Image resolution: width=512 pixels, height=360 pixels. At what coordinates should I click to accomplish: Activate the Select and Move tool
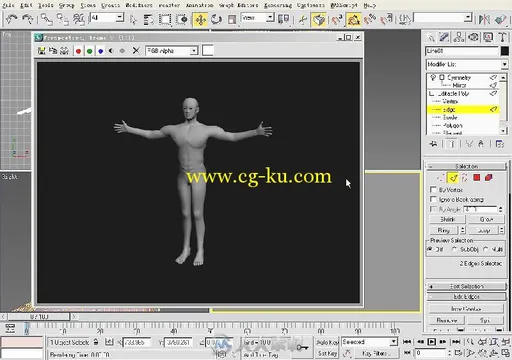click(x=200, y=20)
